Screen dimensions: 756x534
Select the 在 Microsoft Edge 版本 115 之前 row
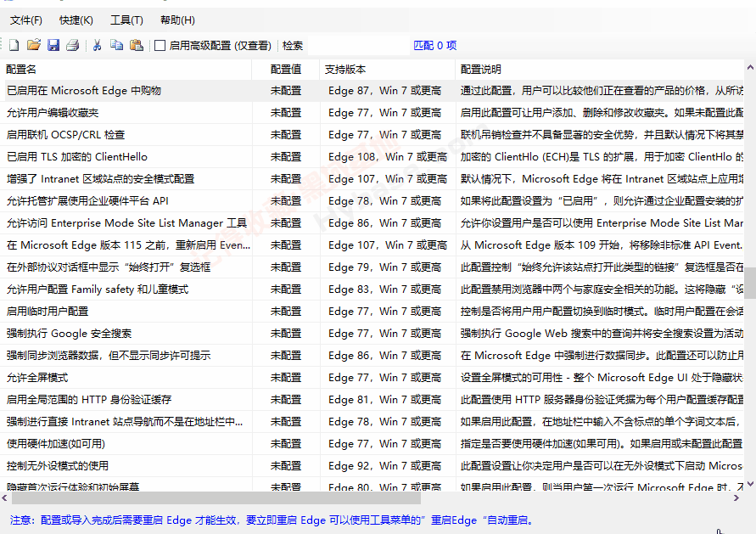pyautogui.click(x=372, y=245)
